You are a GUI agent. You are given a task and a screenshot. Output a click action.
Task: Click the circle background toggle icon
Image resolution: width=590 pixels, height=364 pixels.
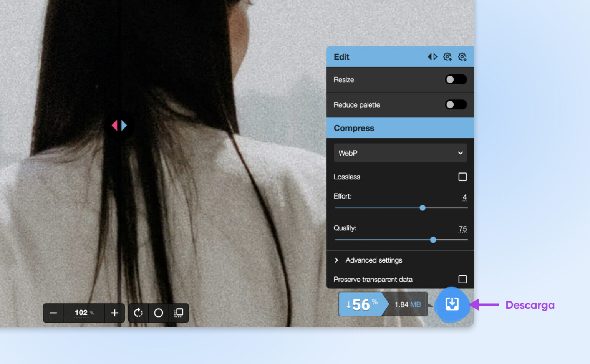[158, 313]
